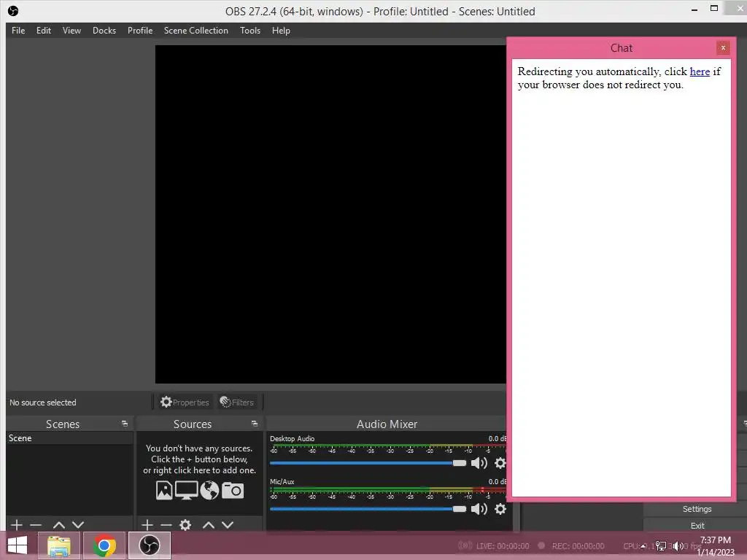Open the Scene Collection menu
Viewport: 747px width, 560px height.
click(196, 31)
